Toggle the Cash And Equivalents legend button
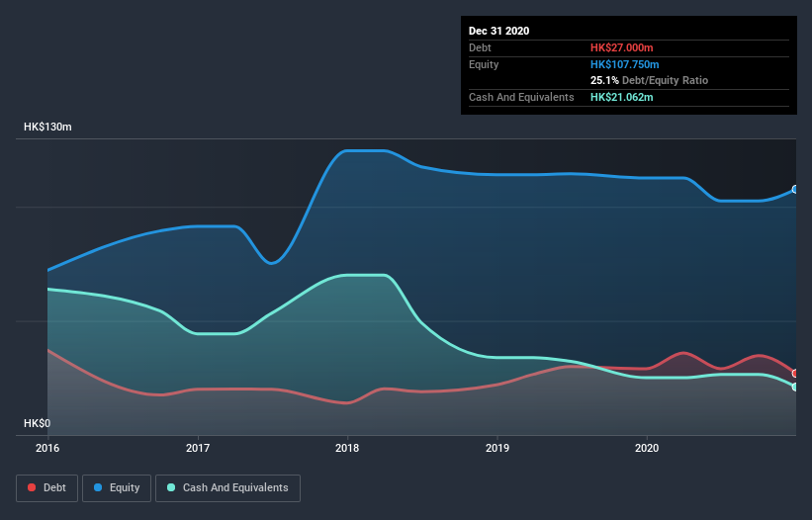 coord(227,488)
